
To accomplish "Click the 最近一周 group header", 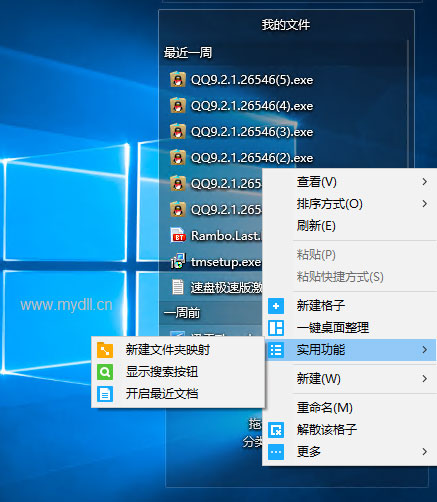I will 188,53.
